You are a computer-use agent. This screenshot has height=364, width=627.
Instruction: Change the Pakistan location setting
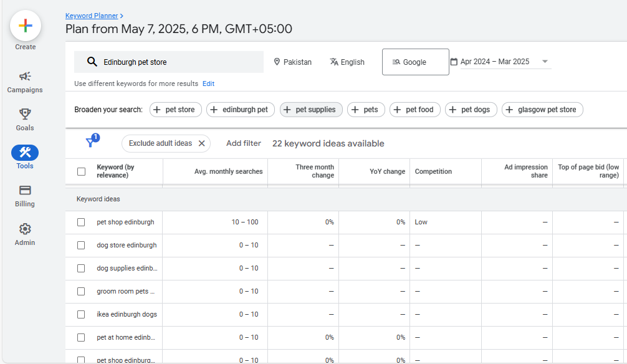pos(293,62)
